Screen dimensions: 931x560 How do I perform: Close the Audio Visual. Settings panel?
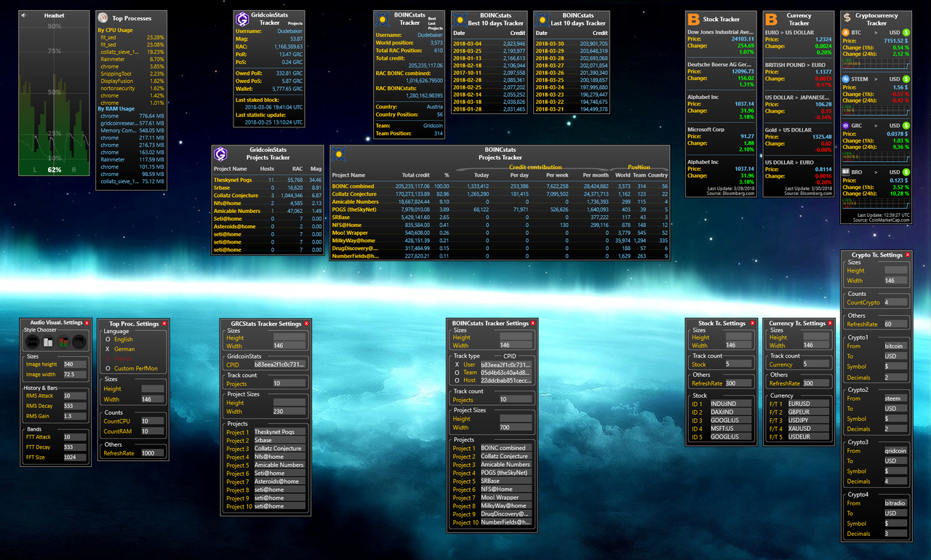pos(87,322)
